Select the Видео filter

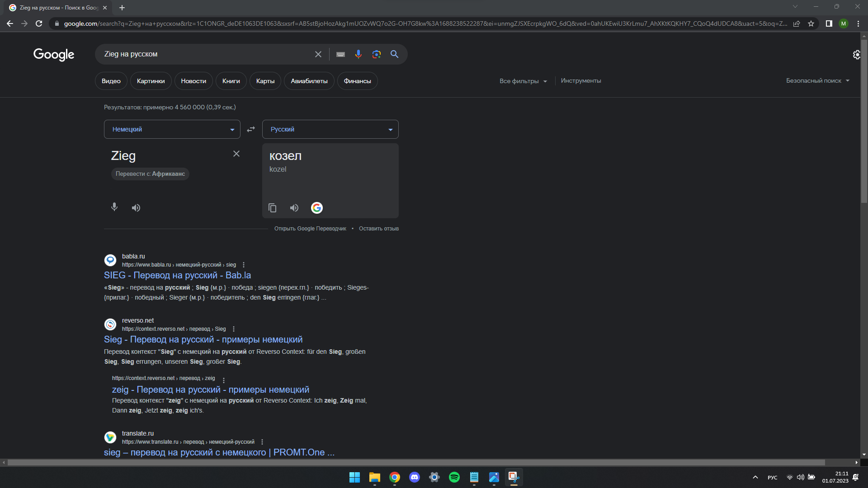pyautogui.click(x=111, y=81)
